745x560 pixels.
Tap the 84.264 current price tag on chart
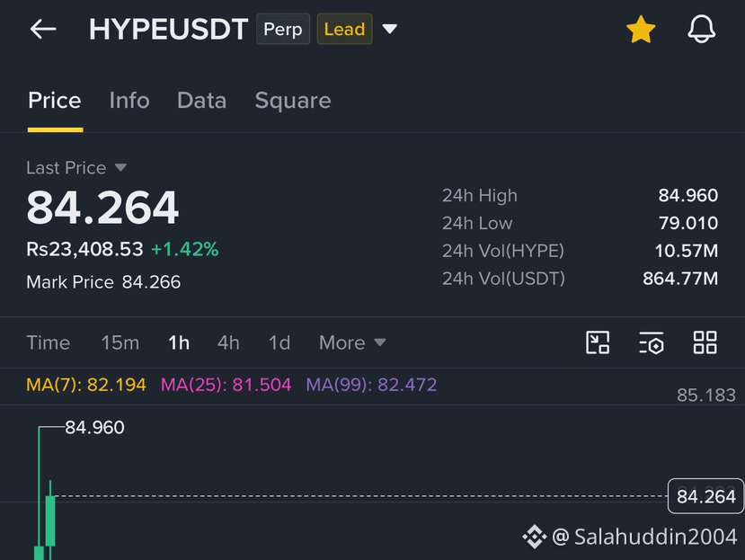pyautogui.click(x=706, y=496)
